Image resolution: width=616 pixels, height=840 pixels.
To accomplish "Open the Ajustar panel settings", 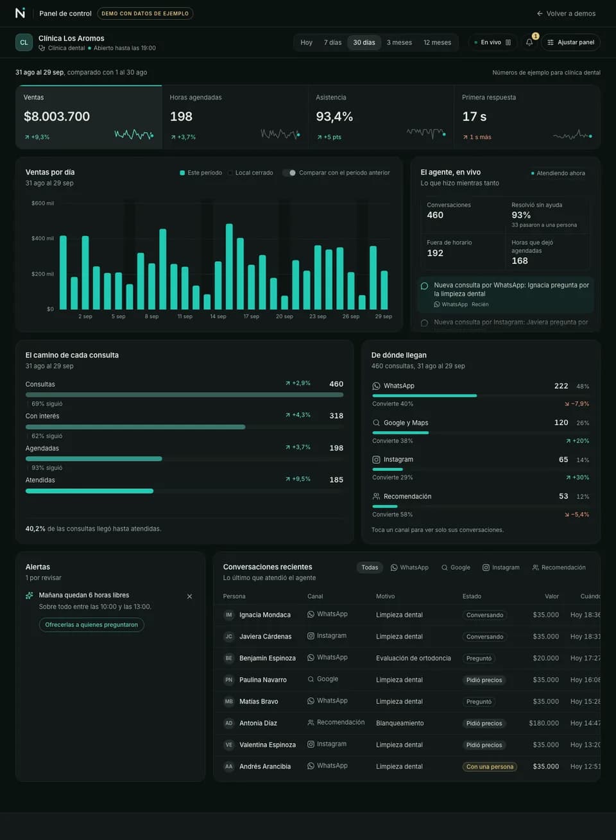I will coord(570,42).
